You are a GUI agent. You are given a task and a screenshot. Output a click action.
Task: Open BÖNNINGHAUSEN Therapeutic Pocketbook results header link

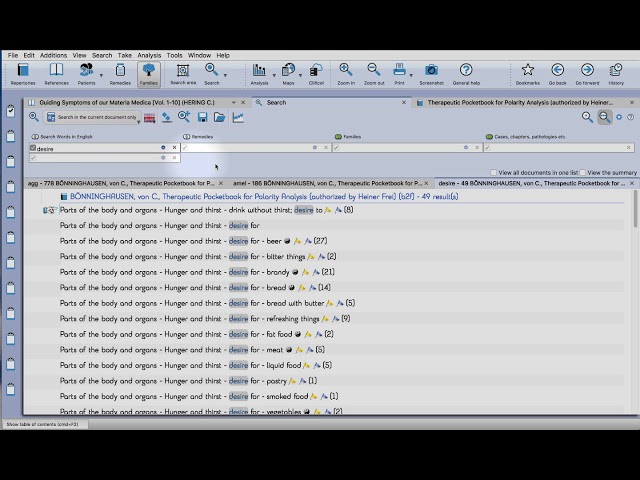click(x=264, y=197)
